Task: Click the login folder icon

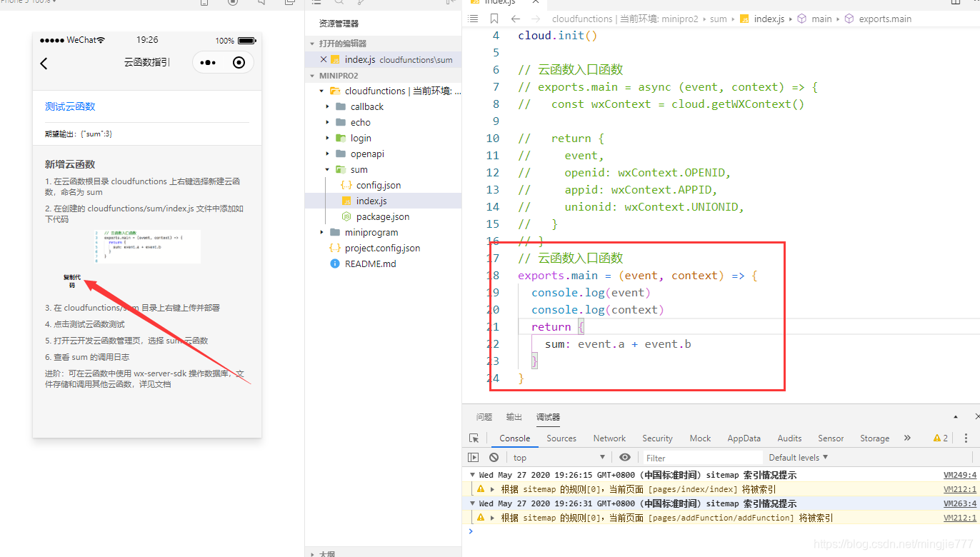Action: pyautogui.click(x=341, y=138)
